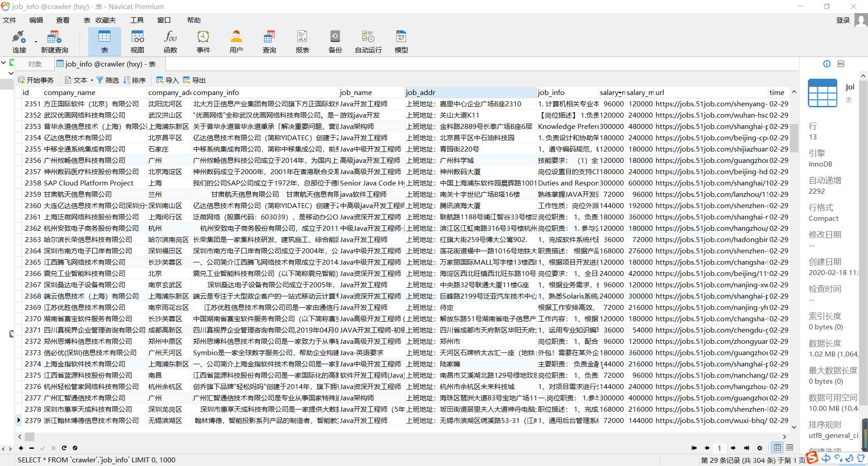Screen dimensions: 868x466
Task: Open the 收藏夹 menu
Action: click(106, 20)
